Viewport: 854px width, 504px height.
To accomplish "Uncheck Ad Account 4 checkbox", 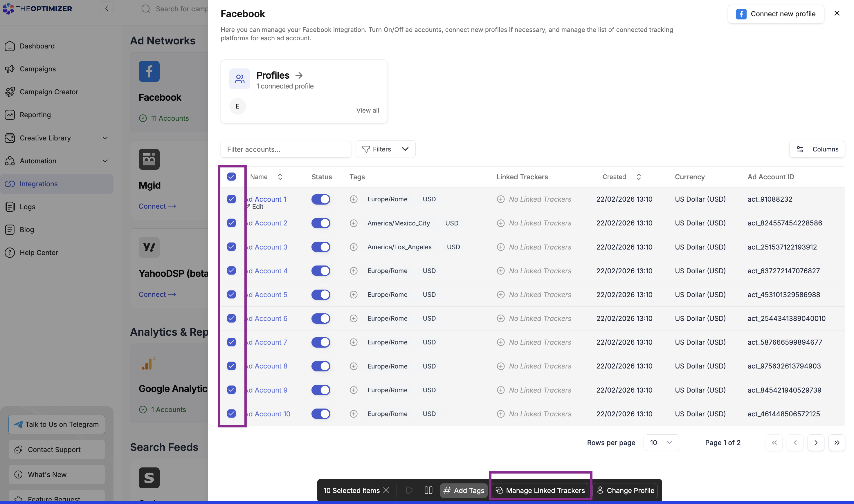I will pyautogui.click(x=231, y=271).
